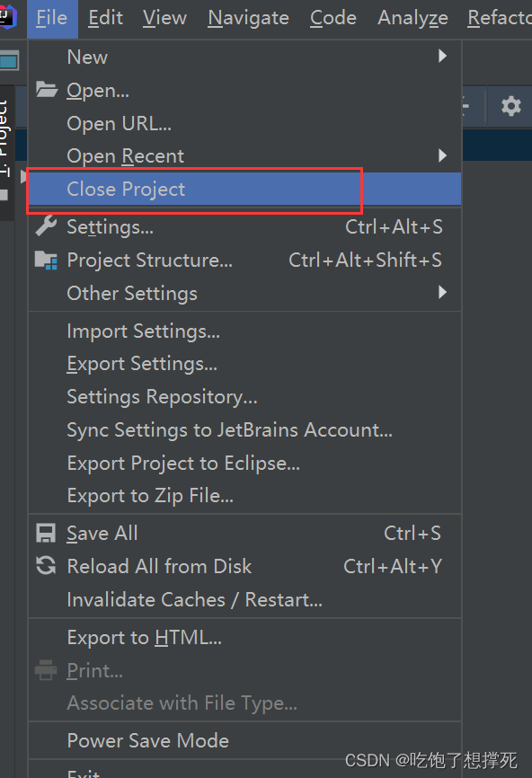Click the gear icon in the tool window header

point(510,106)
